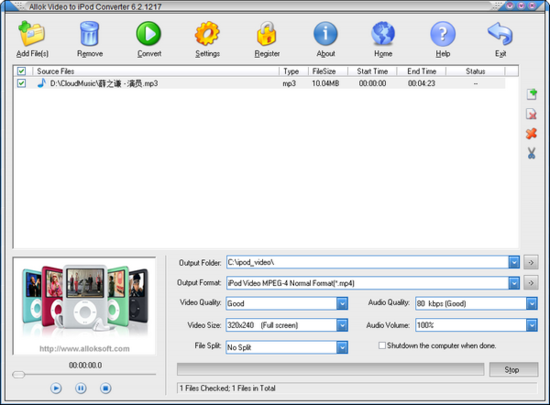Viewport: 550px width, 405px height.
Task: Pause the preview playback
Action: point(81,388)
